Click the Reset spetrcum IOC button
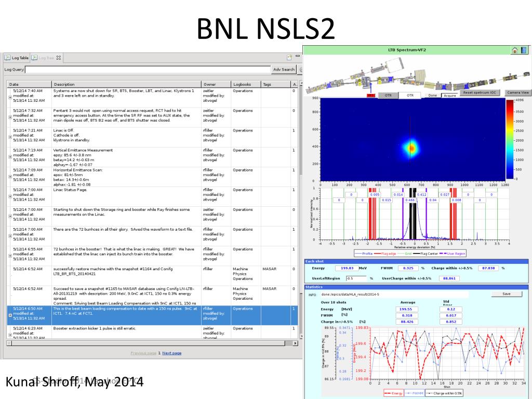Screen dimensions: 532x399 480,92
